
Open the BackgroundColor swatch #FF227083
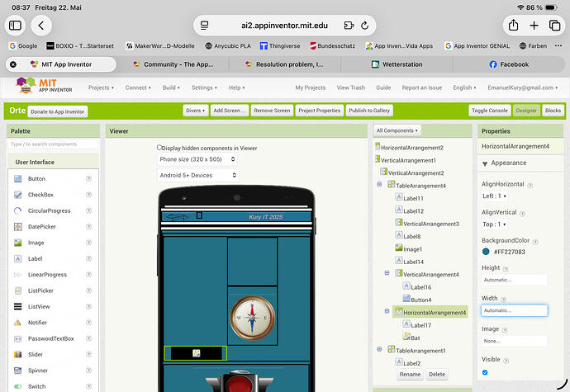pos(486,252)
